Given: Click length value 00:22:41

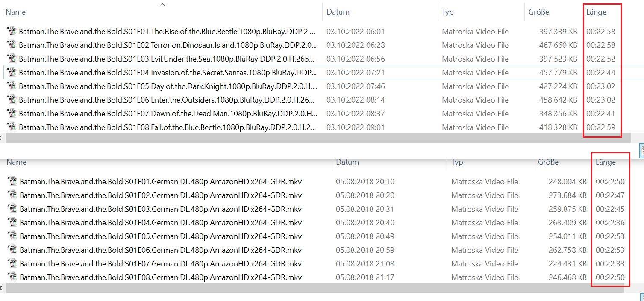Looking at the screenshot, I should tap(601, 113).
